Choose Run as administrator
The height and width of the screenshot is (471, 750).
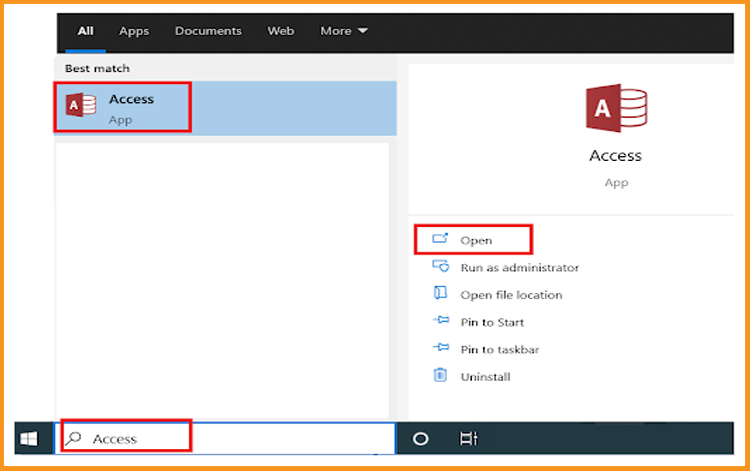519,267
